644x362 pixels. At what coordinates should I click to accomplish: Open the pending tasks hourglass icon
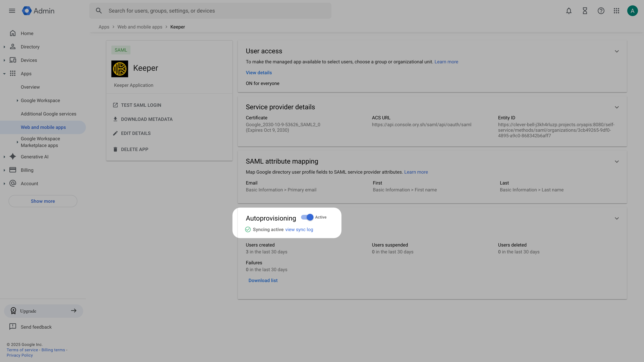(x=585, y=11)
